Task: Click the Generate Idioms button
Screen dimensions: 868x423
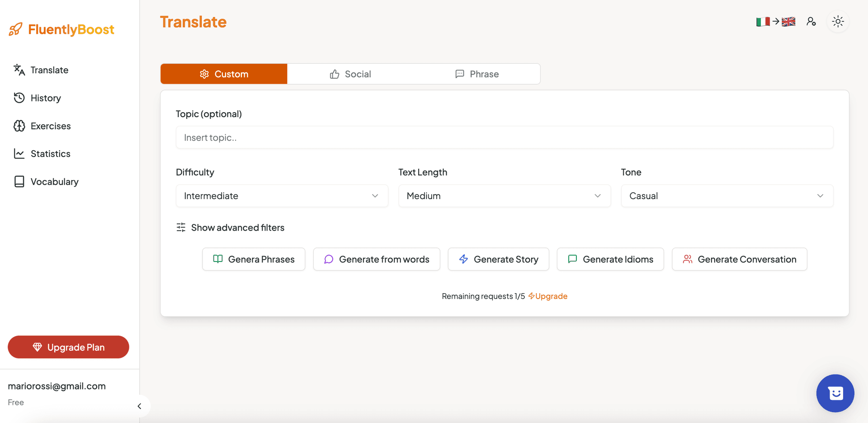Action: point(610,259)
